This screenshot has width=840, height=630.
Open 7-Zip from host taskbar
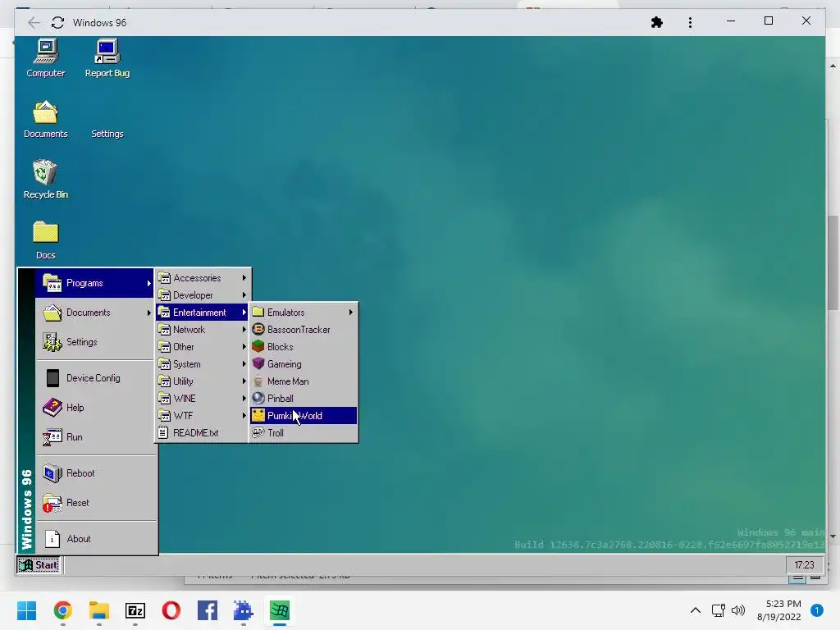point(135,610)
